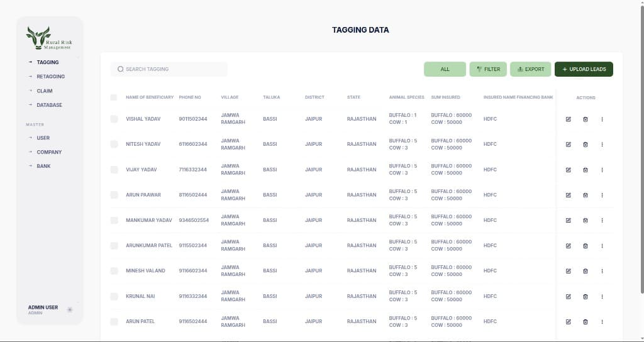Open the User master page

click(x=43, y=138)
